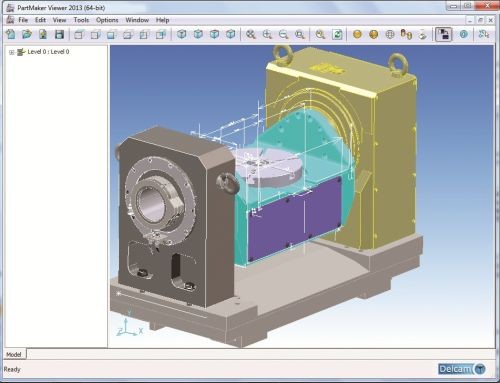Open the File menu
Screen dimensions: 500x383
coord(23,20)
